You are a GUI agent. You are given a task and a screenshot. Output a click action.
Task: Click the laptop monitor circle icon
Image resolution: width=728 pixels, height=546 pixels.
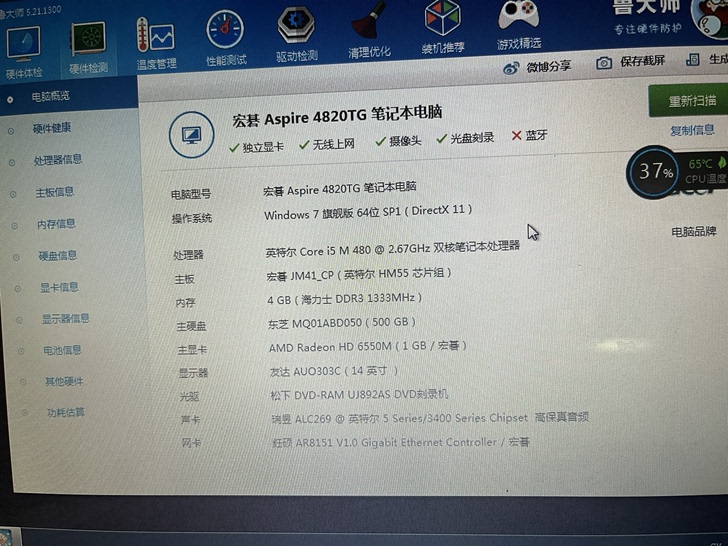coord(191,135)
